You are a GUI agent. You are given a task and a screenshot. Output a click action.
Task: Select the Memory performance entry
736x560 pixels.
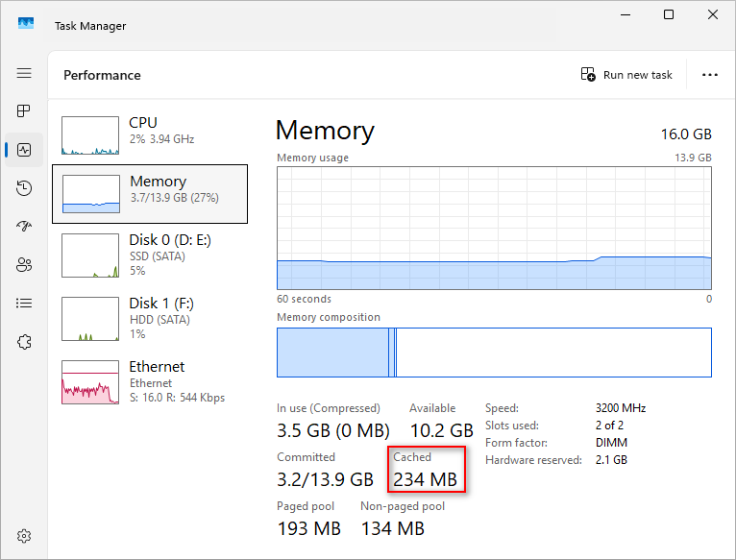point(150,194)
